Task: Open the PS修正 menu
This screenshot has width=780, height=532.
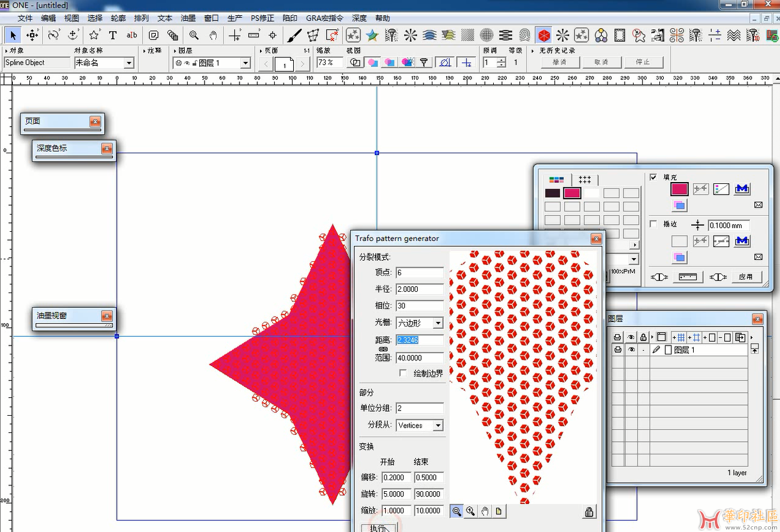Action: [262, 19]
